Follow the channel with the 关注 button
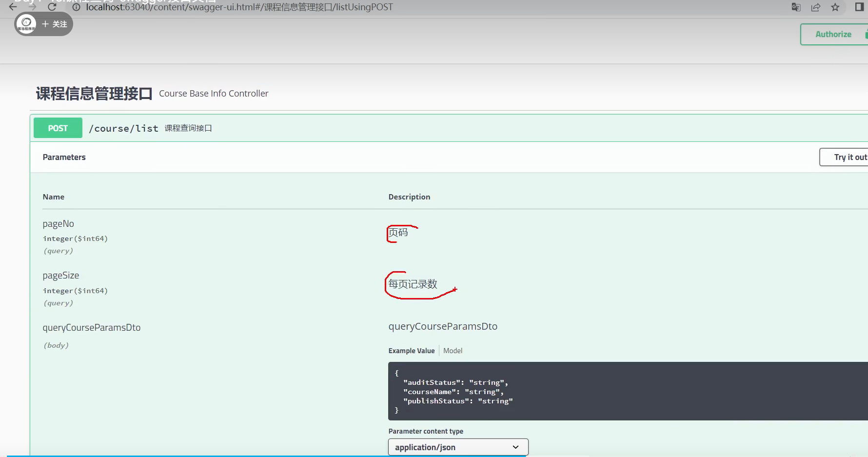Viewport: 868px width, 457px height. [x=55, y=24]
